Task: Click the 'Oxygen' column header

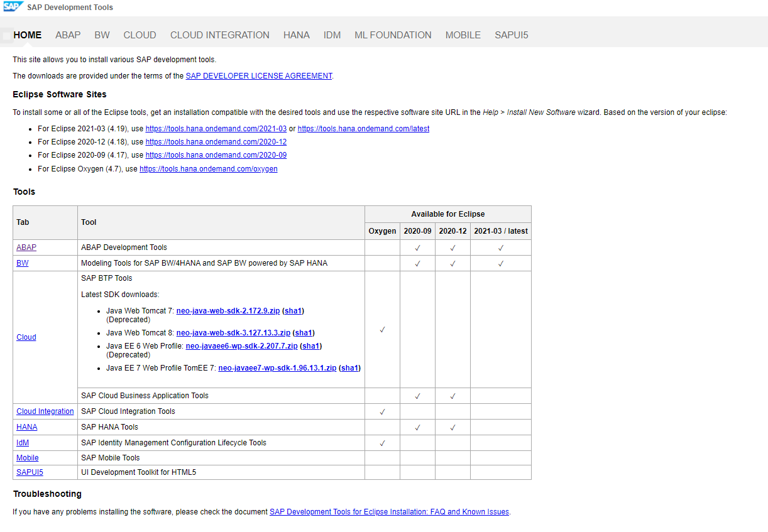Action: pyautogui.click(x=382, y=231)
